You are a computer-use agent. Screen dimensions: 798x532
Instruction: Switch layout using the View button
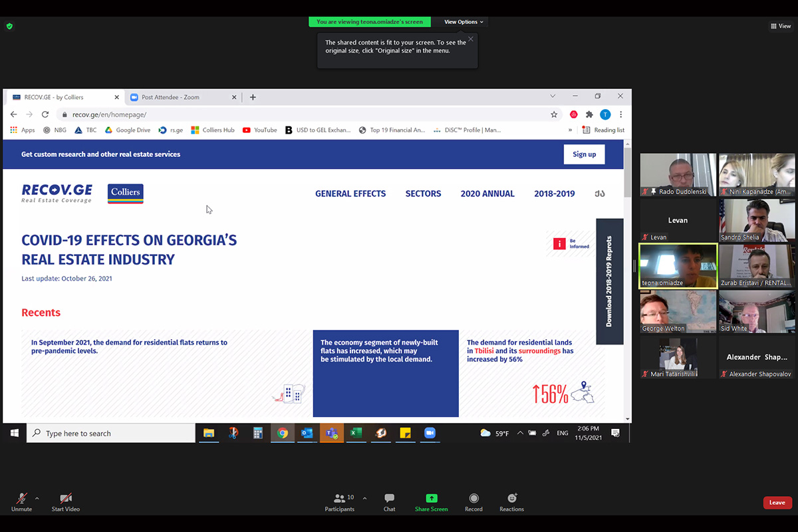(x=781, y=26)
